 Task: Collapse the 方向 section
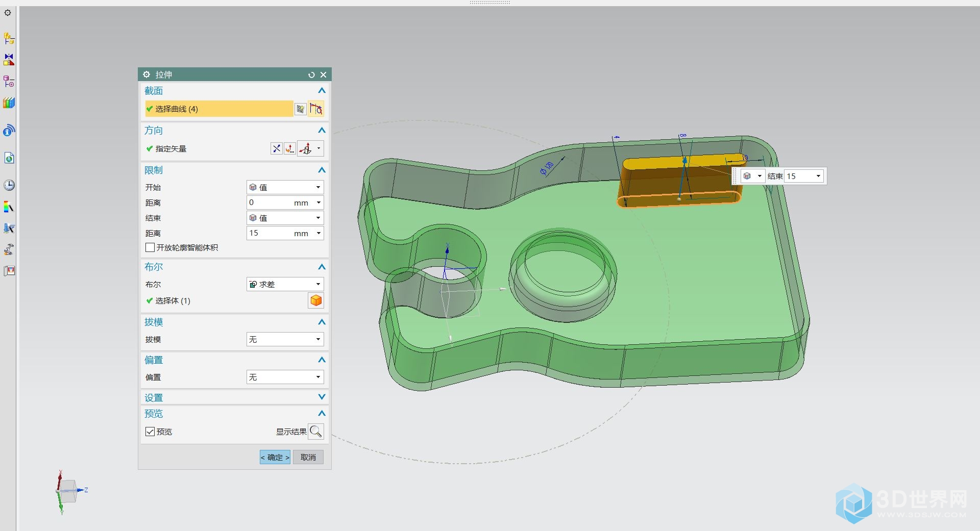click(322, 131)
